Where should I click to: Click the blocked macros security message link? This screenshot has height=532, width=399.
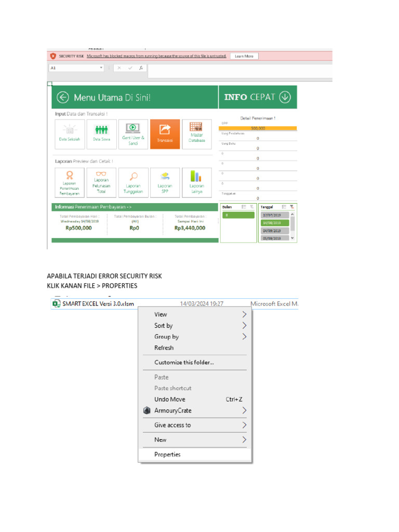(x=156, y=56)
